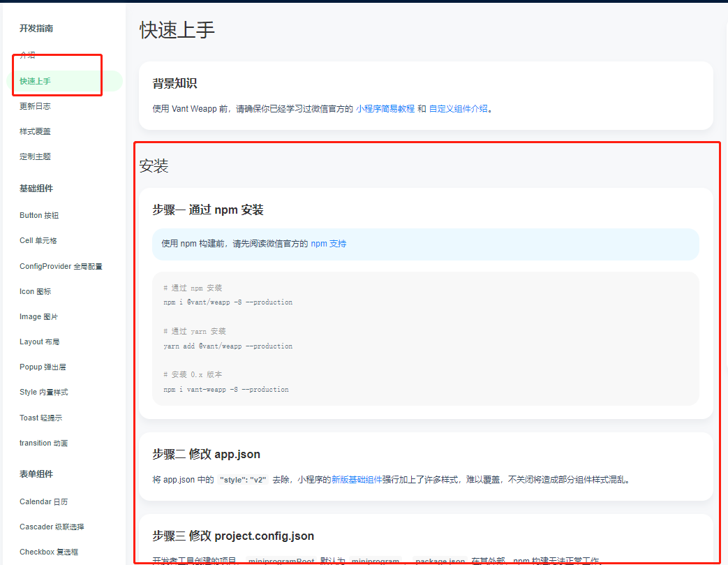This screenshot has width=728, height=565.
Task: Click the # 安装 0.x 版本 comment line
Action: [x=193, y=375]
